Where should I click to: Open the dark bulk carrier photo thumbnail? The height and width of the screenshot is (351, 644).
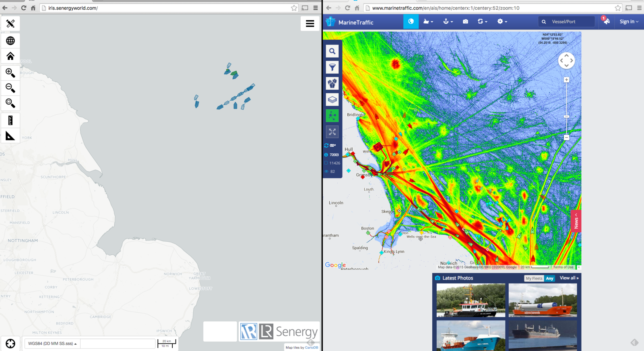click(543, 336)
